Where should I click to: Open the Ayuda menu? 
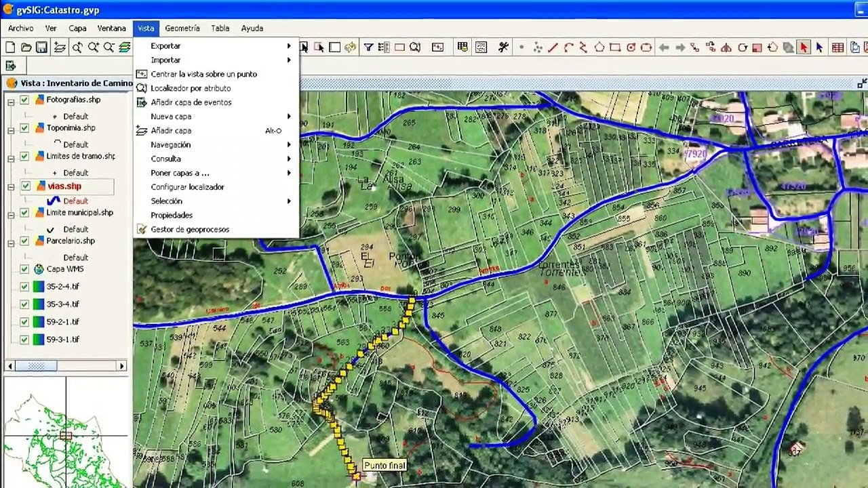coord(252,28)
